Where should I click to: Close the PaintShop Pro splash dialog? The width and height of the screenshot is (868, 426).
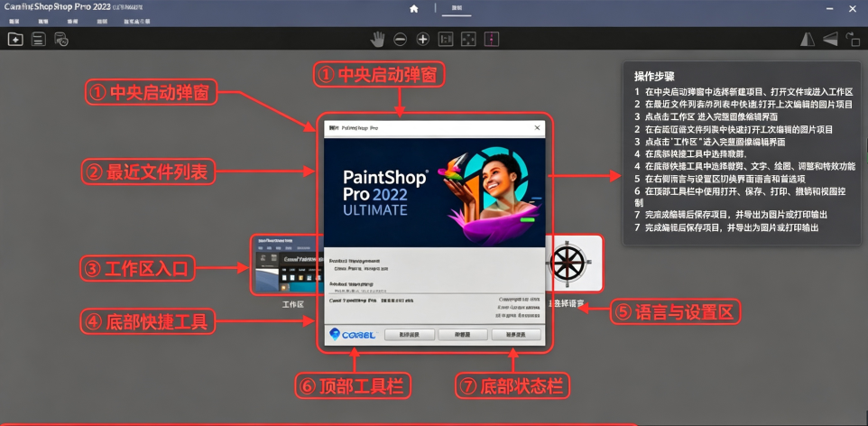click(537, 128)
